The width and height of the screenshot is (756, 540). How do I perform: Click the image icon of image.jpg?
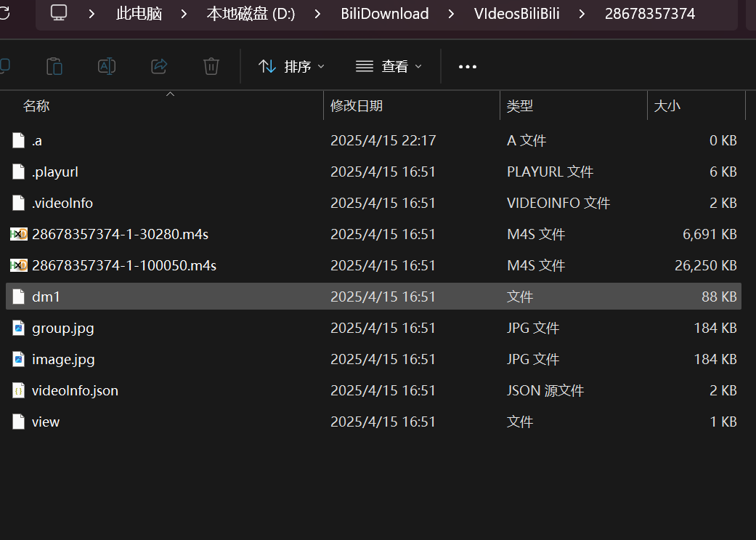click(18, 359)
